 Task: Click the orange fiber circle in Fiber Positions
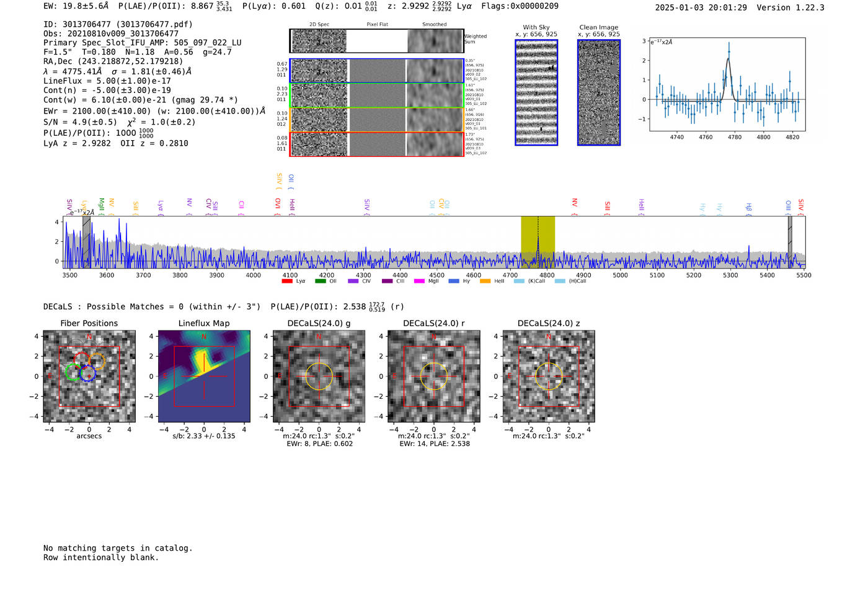click(96, 360)
